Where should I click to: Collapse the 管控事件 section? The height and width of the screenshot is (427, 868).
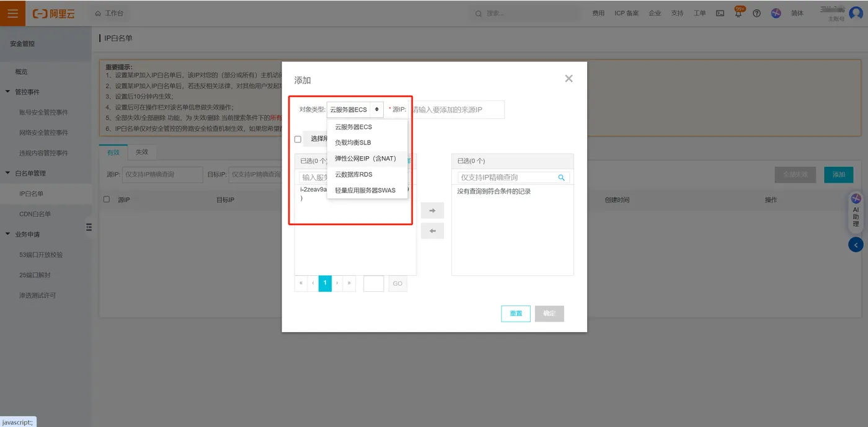(27, 92)
